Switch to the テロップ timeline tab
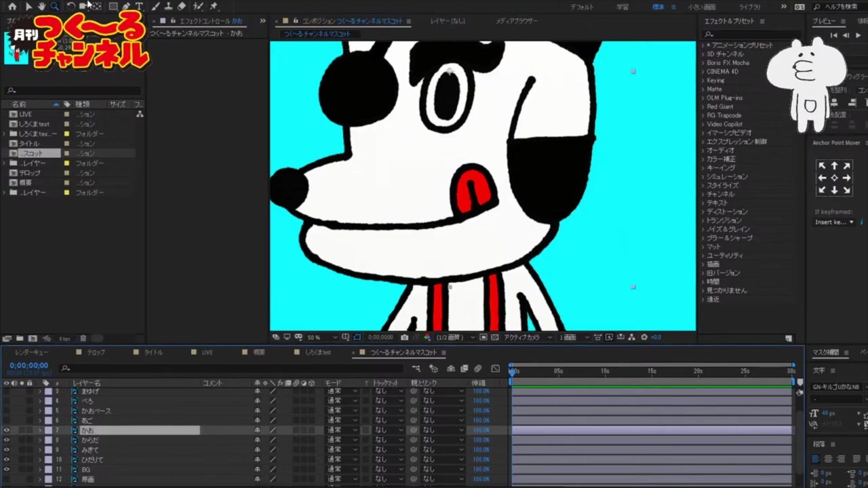The height and width of the screenshot is (488, 868). click(96, 352)
